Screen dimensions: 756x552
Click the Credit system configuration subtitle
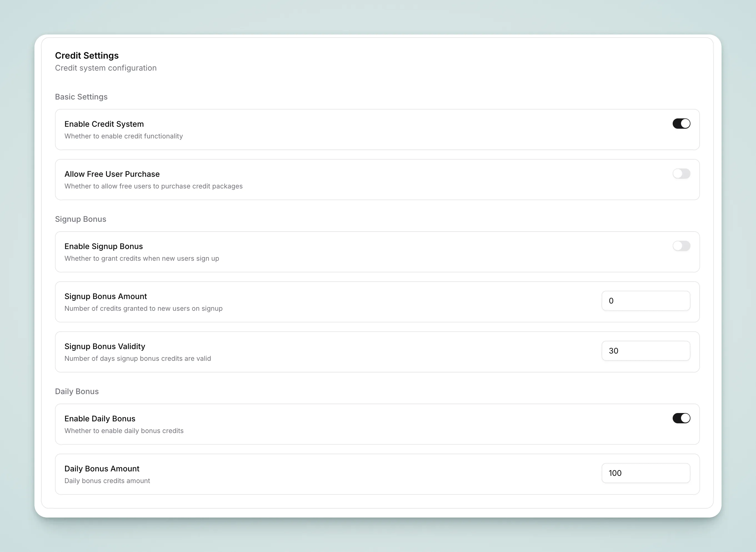(x=106, y=68)
